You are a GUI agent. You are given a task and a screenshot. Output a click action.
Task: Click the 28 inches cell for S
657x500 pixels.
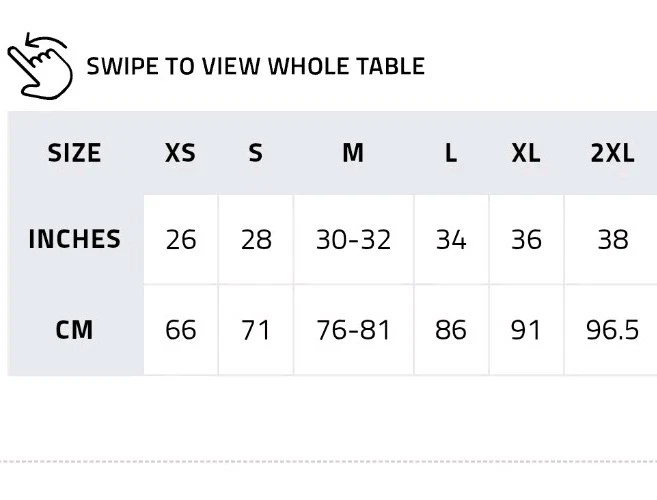pyautogui.click(x=255, y=240)
